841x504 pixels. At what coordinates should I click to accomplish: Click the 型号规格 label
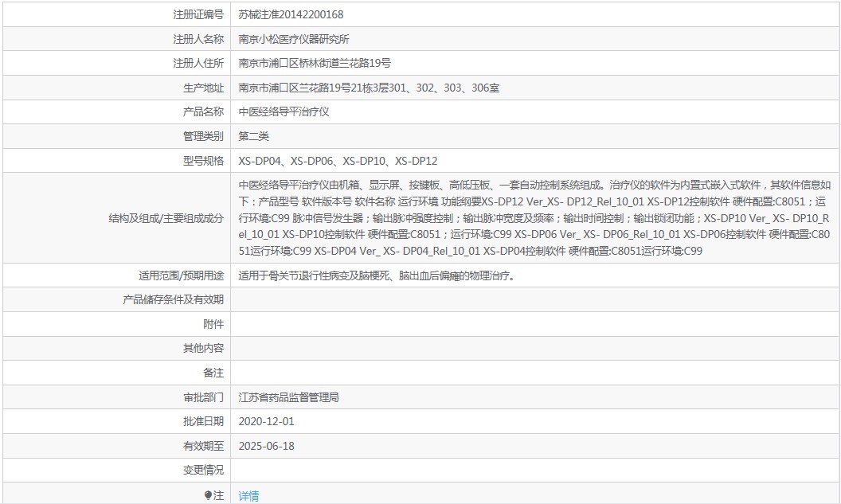203,161
